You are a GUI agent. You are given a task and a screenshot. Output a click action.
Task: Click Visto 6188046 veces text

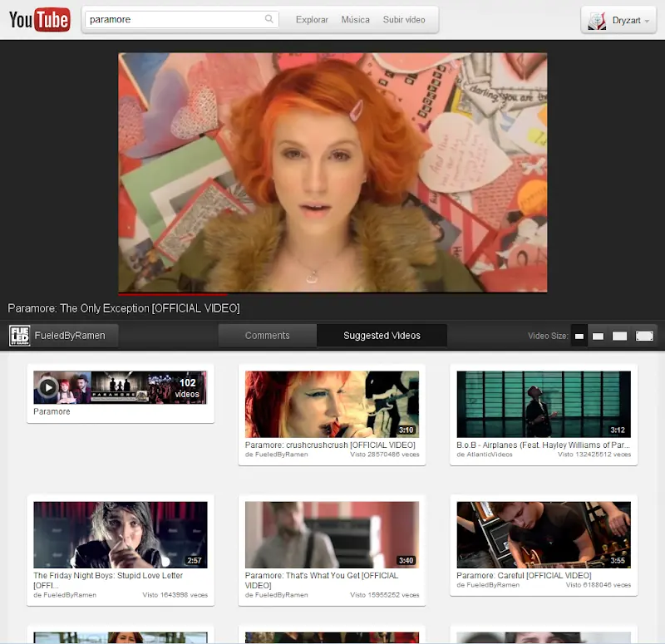coord(598,585)
